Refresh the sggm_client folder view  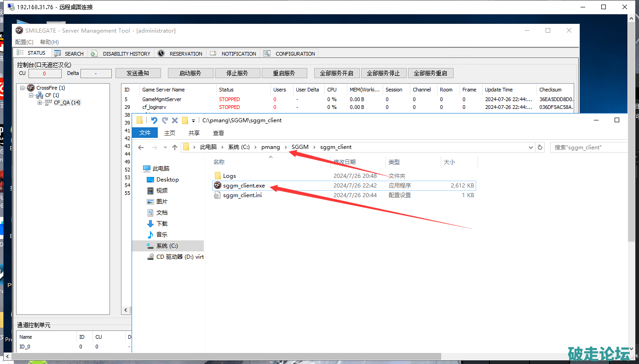(541, 148)
